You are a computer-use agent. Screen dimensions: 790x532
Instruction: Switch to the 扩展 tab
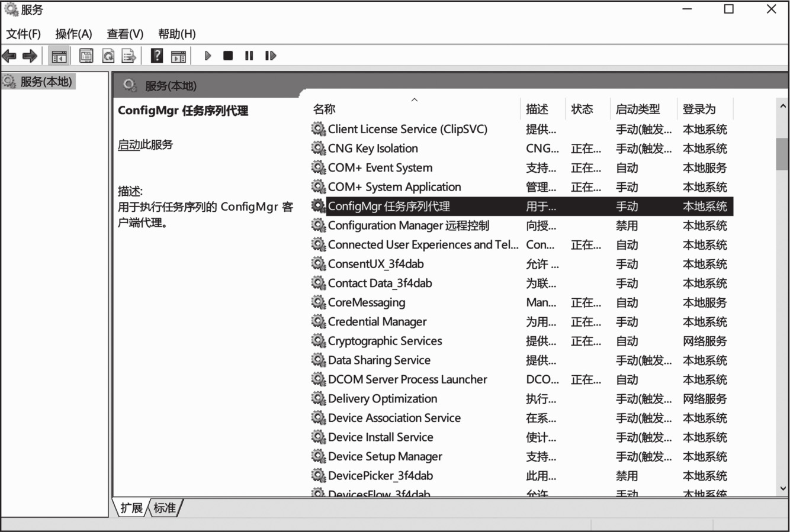click(x=131, y=508)
